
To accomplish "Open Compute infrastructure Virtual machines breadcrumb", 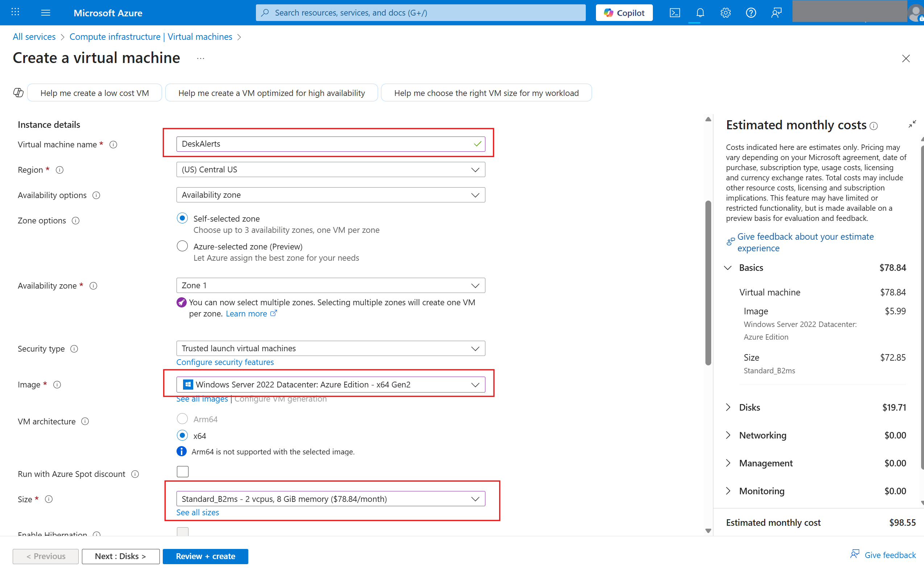I will coord(150,37).
